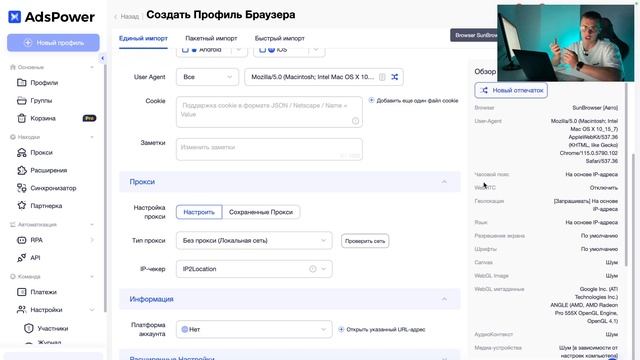The image size is (640, 360).
Task: Open the User Agent Все dropdown
Action: tap(207, 77)
